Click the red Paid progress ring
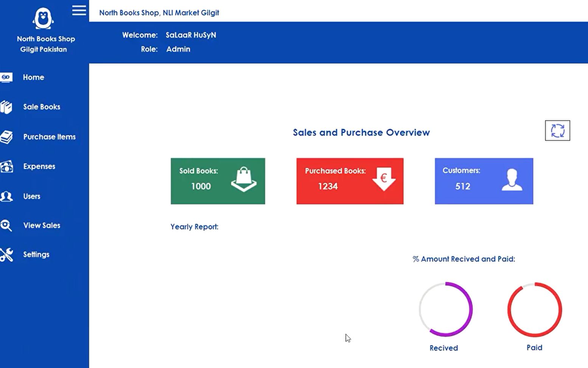588x368 pixels. (x=535, y=309)
